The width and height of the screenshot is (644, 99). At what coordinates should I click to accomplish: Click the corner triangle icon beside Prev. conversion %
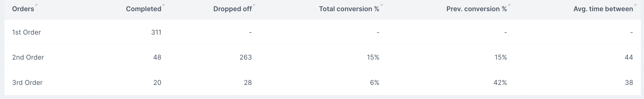point(509,5)
